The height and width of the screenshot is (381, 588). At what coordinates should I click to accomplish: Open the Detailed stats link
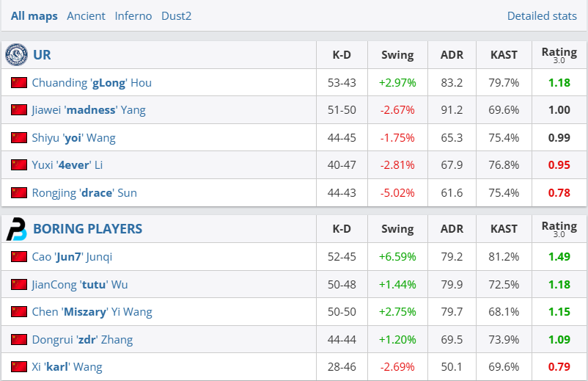(542, 15)
